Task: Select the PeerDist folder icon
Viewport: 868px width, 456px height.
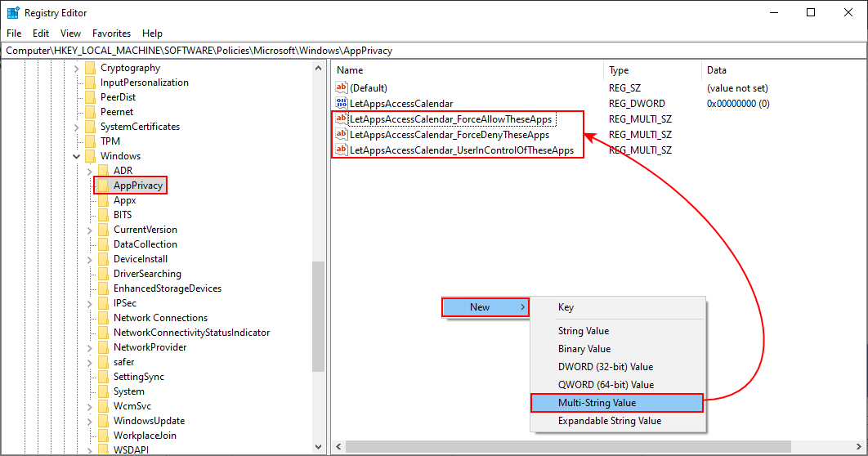Action: pos(90,97)
